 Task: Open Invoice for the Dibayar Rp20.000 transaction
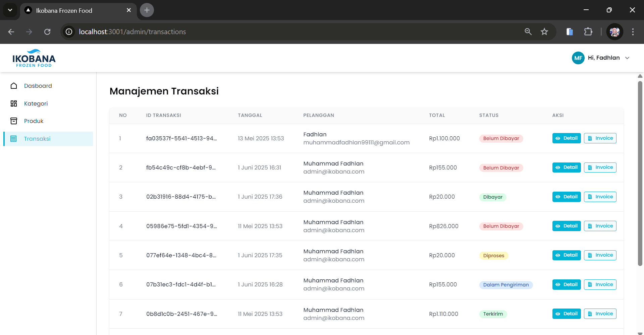point(600,197)
